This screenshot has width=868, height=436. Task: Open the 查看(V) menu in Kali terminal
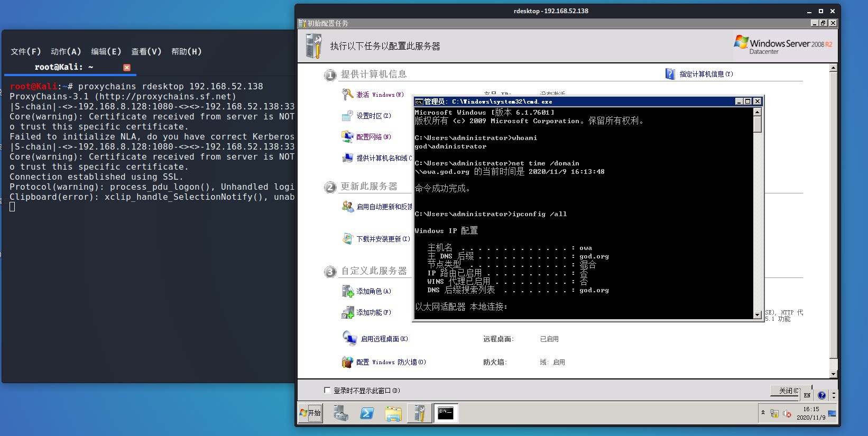pyautogui.click(x=146, y=51)
